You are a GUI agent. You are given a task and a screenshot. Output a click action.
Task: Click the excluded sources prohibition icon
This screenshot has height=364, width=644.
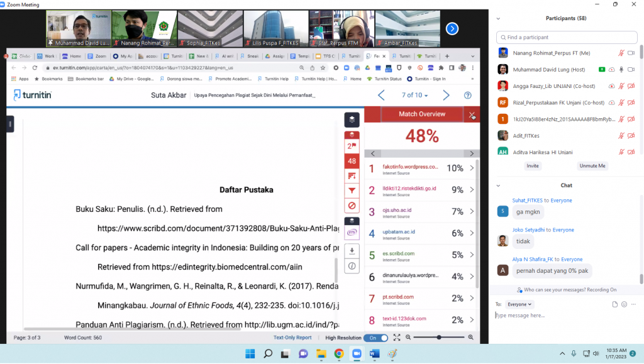click(x=352, y=206)
